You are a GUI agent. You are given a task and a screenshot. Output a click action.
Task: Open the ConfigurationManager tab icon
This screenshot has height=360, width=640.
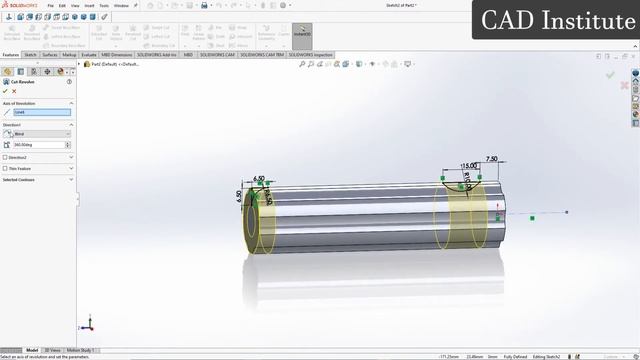[34, 72]
